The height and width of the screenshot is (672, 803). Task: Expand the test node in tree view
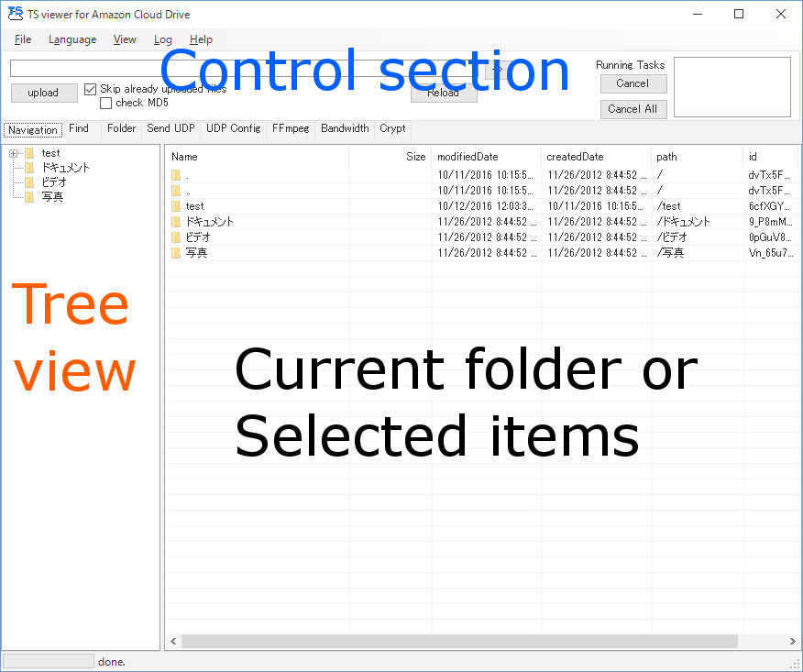[x=13, y=153]
